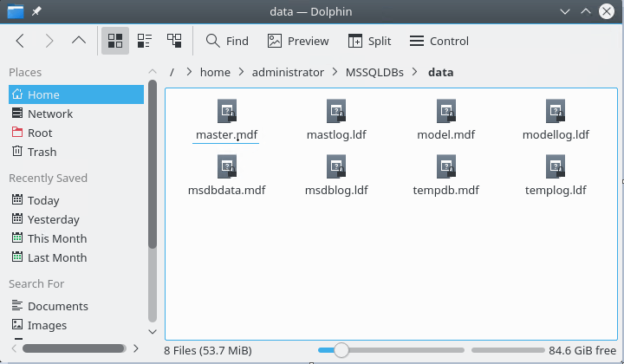Click the zoom slider handle in status bar

[341, 350]
